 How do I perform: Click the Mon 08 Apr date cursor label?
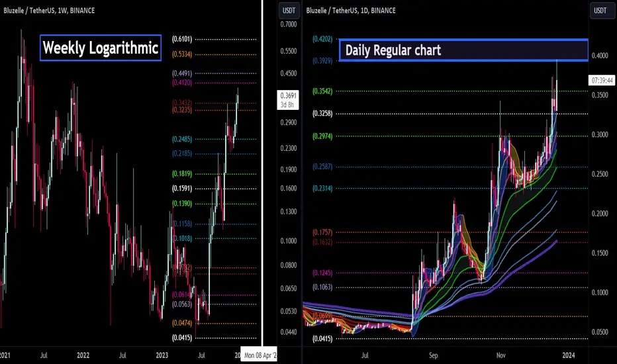point(260,355)
